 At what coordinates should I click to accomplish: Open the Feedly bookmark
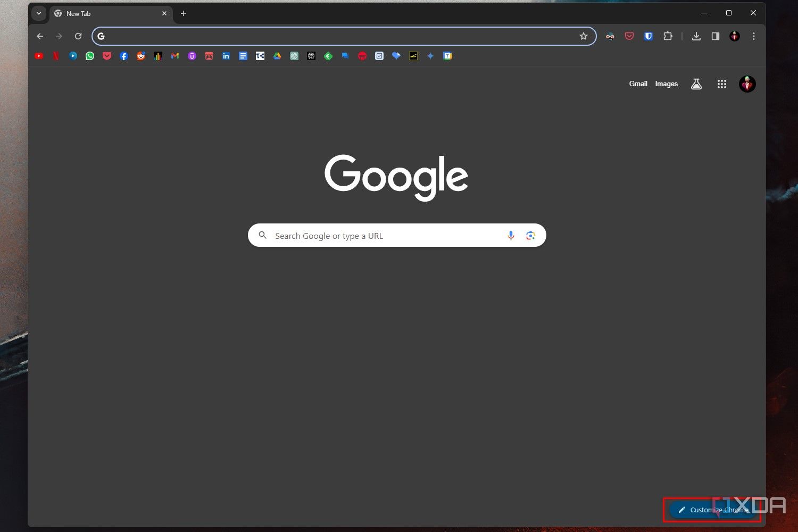[x=328, y=56]
